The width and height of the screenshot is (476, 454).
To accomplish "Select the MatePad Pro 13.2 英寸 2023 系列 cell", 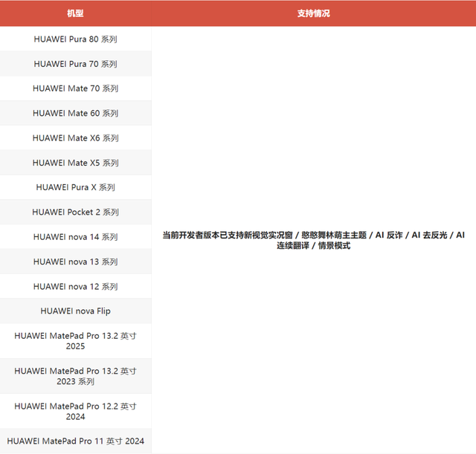I will pos(75,376).
